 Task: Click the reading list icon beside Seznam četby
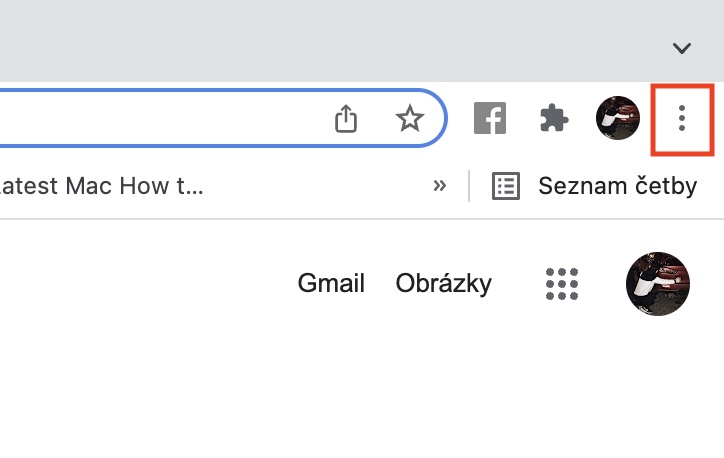pos(507,186)
